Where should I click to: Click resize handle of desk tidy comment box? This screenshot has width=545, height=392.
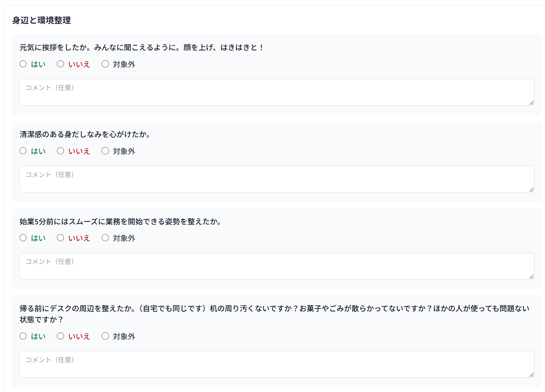[531, 375]
